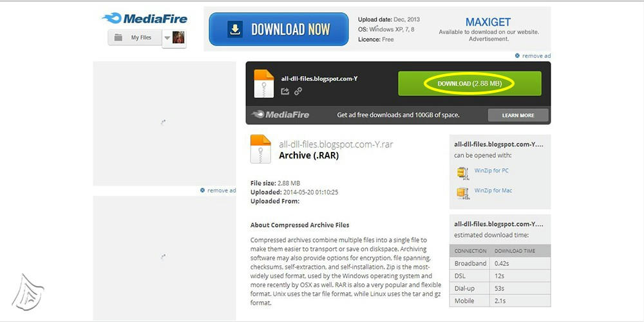Open the My Files folder button
The height and width of the screenshot is (322, 644).
click(x=135, y=37)
